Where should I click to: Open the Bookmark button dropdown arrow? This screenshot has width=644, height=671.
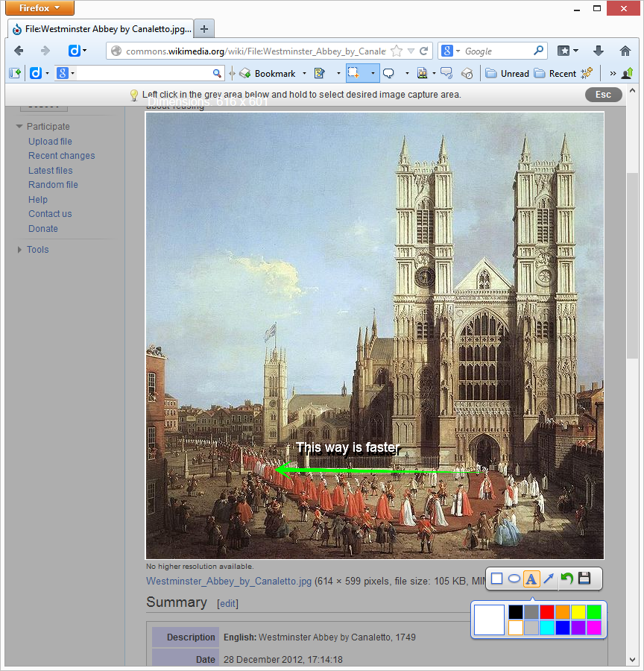coord(304,74)
